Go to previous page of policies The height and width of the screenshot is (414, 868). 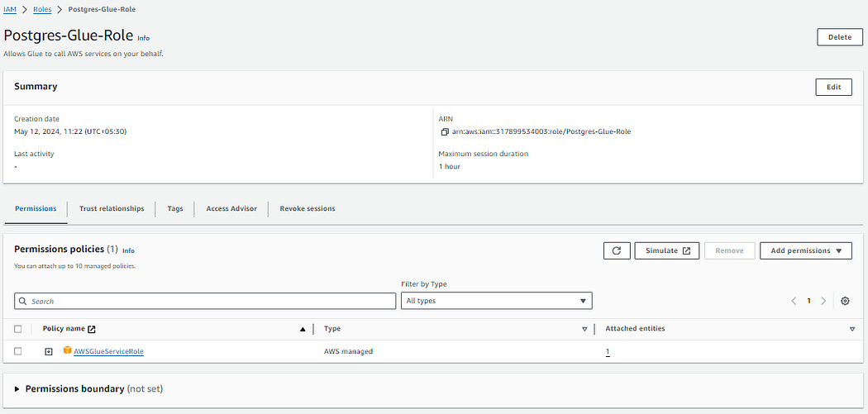point(794,301)
